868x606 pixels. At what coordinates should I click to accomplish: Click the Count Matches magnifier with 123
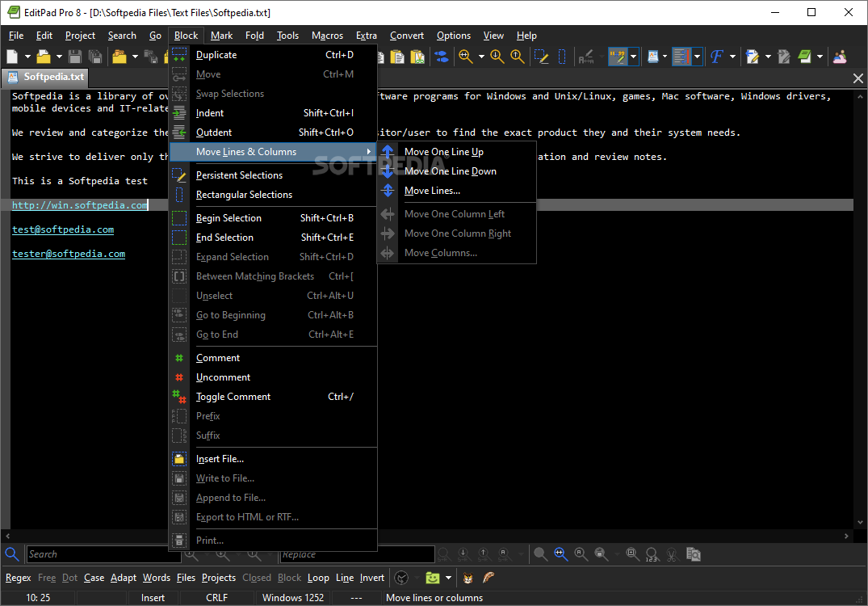652,554
